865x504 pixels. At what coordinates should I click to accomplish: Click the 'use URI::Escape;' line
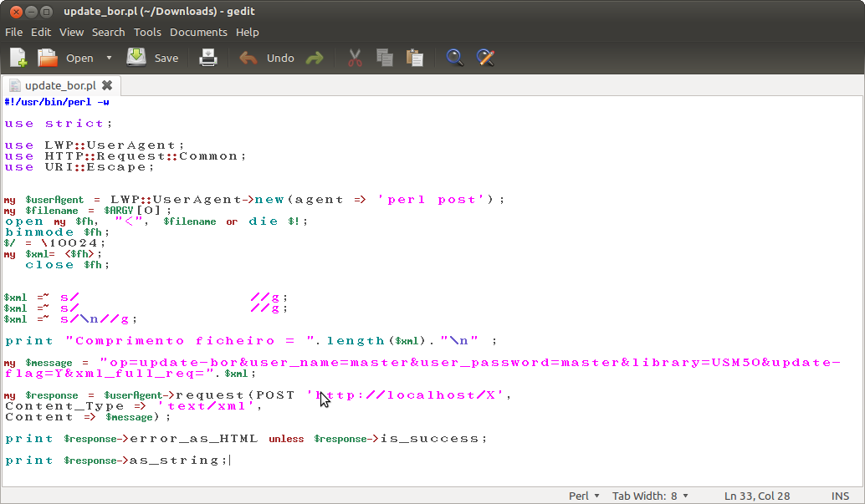click(x=79, y=167)
